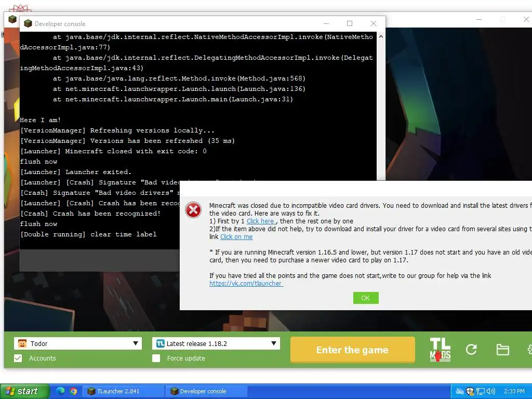The width and height of the screenshot is (532, 399).
Task: Enable the Force update checkbox
Action: pyautogui.click(x=156, y=358)
